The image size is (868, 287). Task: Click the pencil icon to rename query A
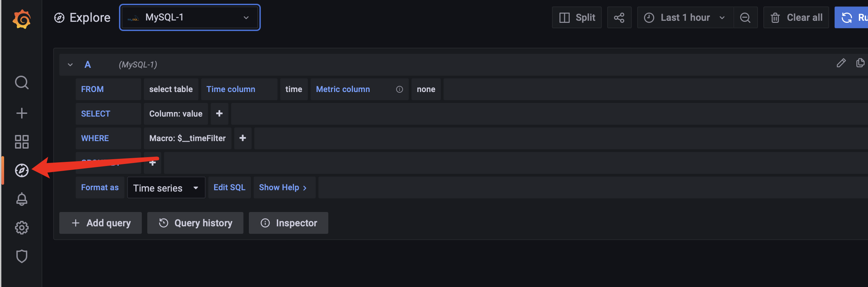pos(841,63)
